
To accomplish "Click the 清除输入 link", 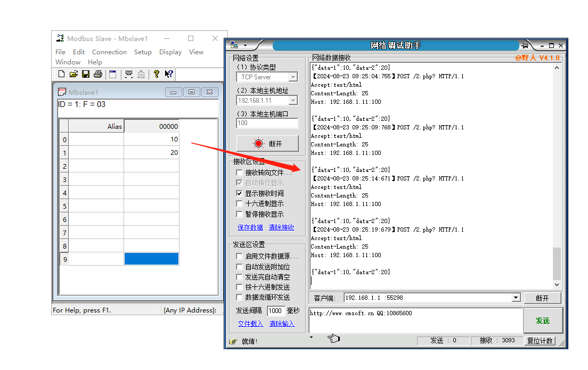I will (282, 324).
